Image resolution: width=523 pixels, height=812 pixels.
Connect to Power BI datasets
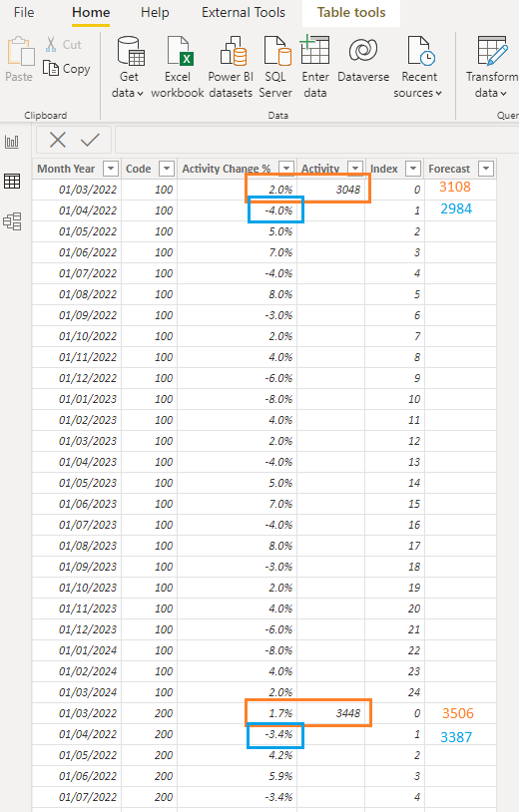click(x=231, y=67)
